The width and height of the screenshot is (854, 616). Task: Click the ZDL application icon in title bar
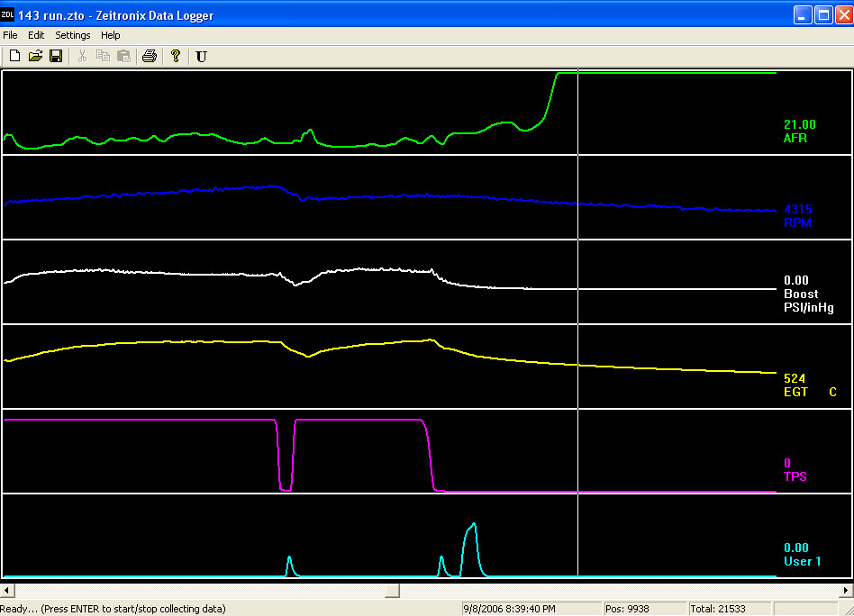click(8, 15)
